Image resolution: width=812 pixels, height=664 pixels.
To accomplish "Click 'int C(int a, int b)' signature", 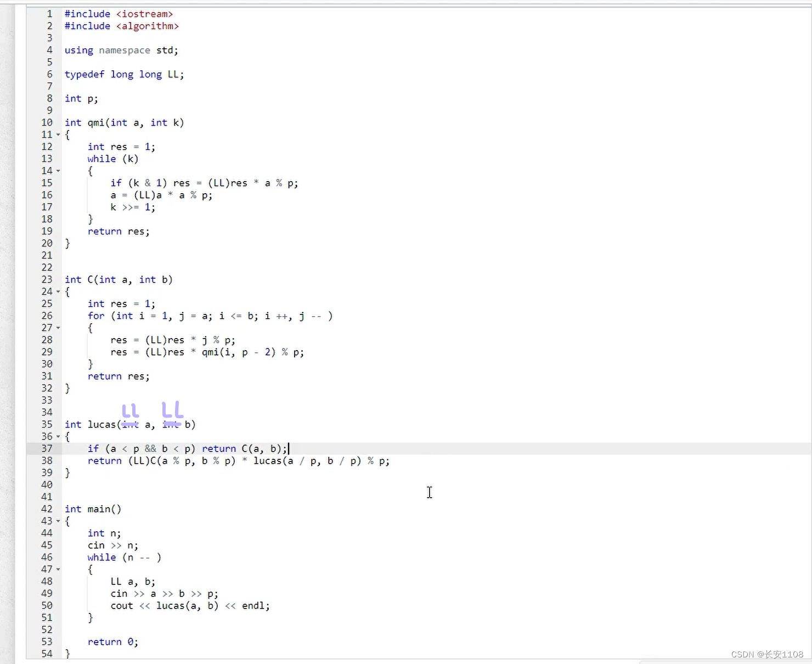I will click(x=119, y=279).
